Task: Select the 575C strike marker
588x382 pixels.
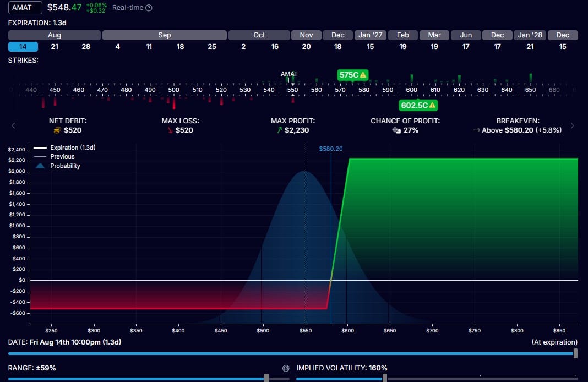Action: click(x=352, y=75)
